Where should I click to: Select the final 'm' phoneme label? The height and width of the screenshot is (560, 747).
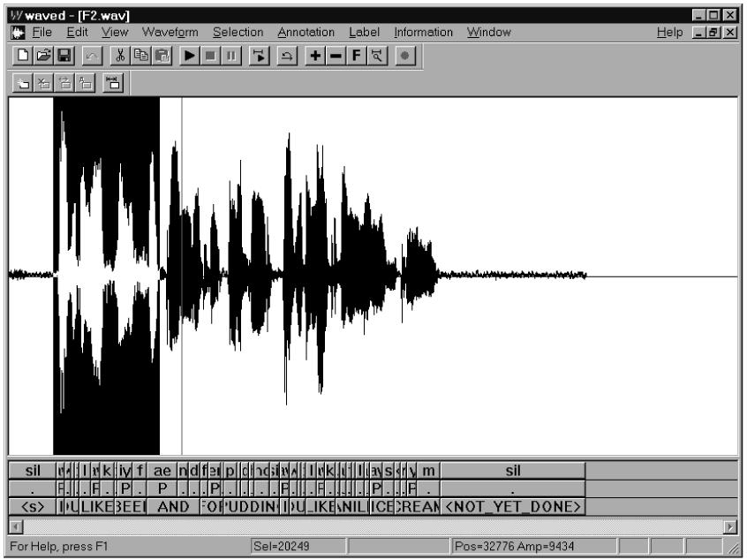tap(428, 471)
